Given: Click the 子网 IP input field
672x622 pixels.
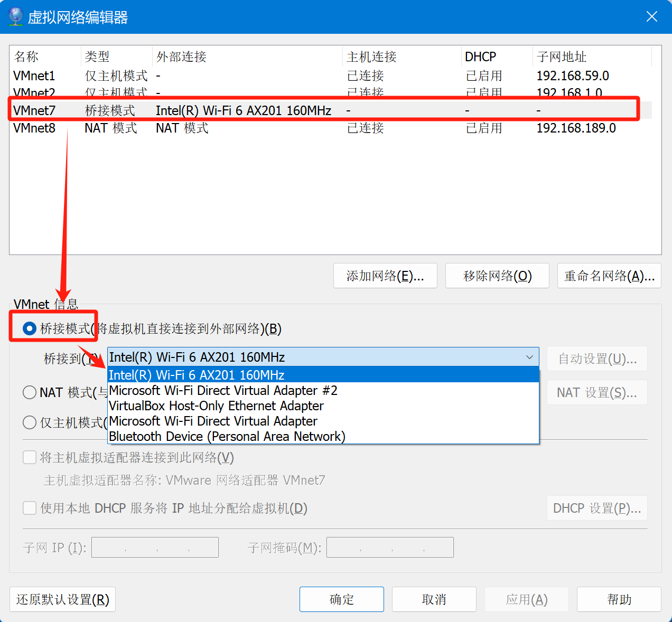Looking at the screenshot, I should (155, 548).
